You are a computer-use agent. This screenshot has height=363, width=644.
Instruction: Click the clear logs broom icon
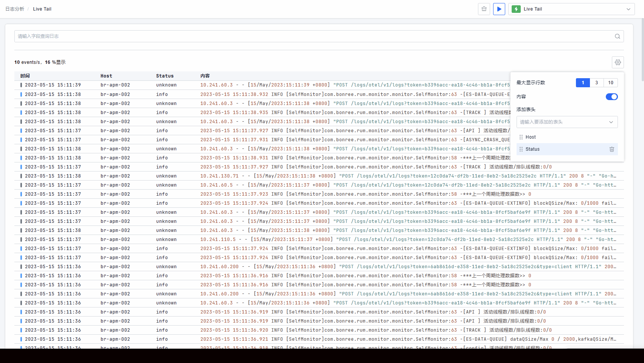click(484, 9)
